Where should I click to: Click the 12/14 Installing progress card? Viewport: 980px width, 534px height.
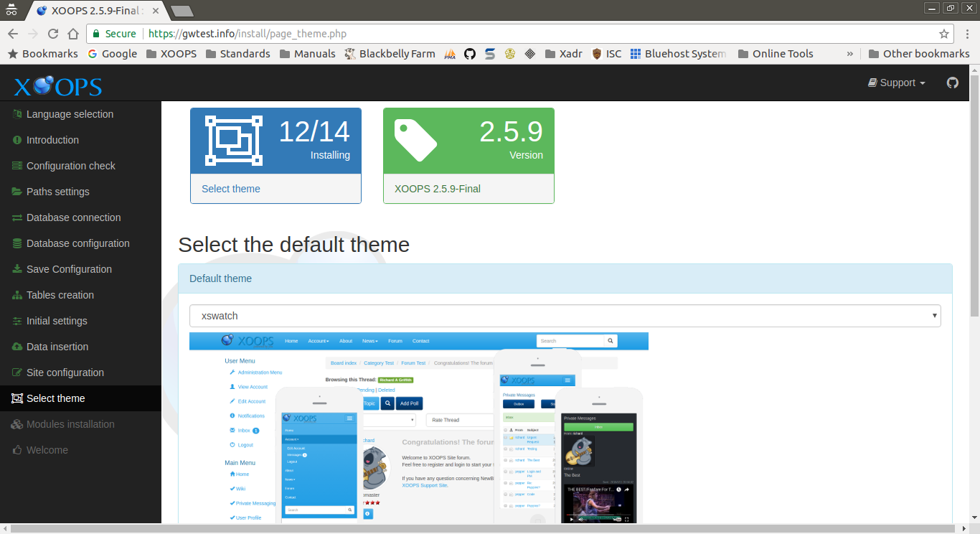[x=275, y=140]
